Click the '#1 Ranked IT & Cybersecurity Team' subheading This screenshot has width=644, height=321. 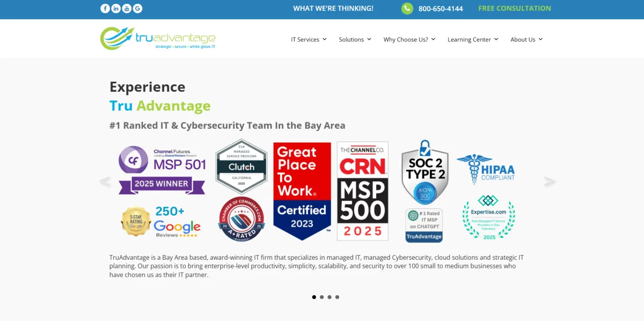pos(227,126)
